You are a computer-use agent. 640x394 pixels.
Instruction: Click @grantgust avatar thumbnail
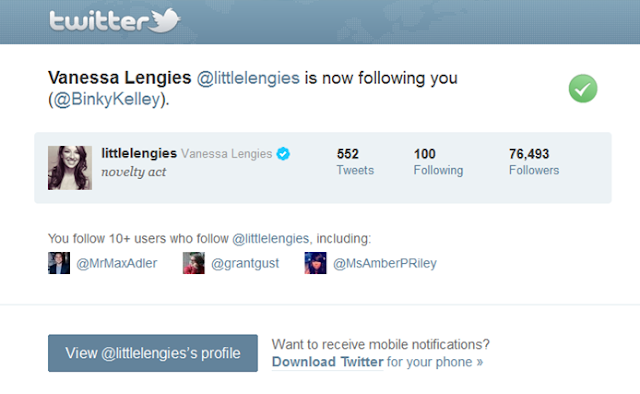pos(193,263)
